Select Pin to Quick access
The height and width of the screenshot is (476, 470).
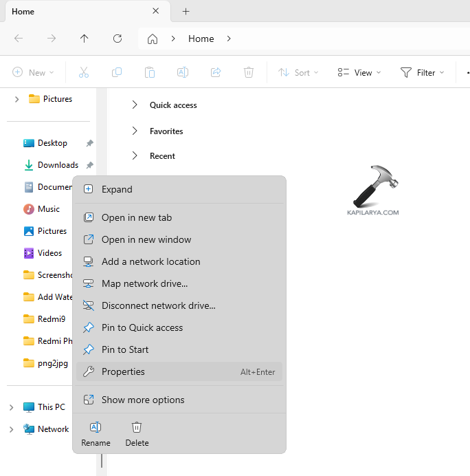point(142,327)
